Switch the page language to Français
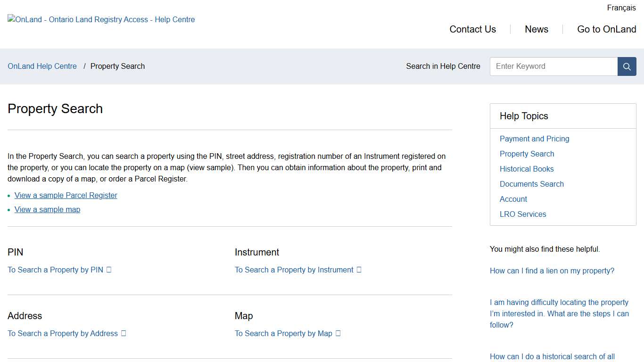 click(x=621, y=8)
